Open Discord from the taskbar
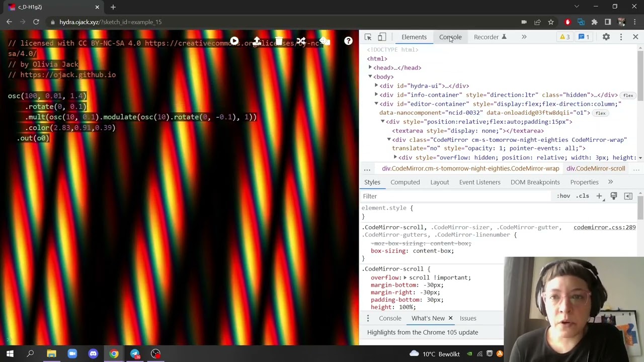Screen dimensions: 644x362 pyautogui.click(x=93, y=354)
